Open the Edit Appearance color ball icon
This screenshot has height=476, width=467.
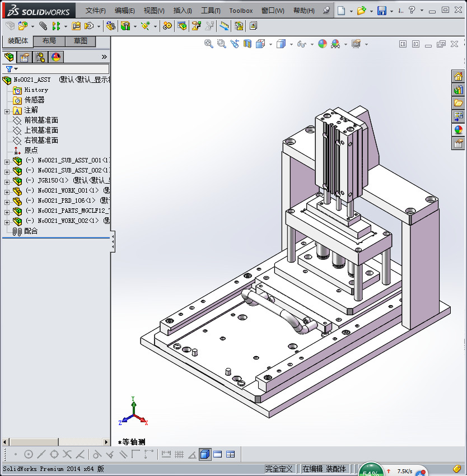323,44
